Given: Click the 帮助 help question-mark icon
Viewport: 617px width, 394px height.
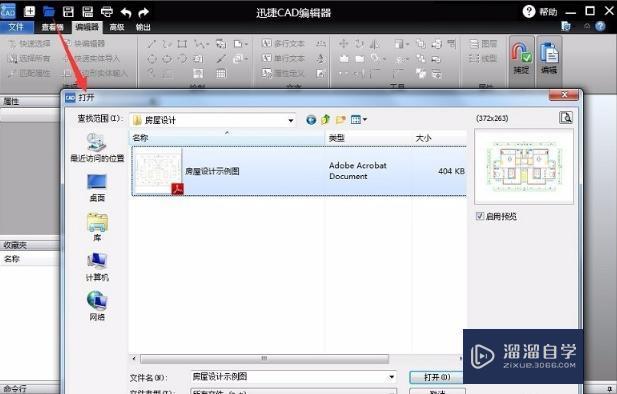Looking at the screenshot, I should (x=528, y=11).
